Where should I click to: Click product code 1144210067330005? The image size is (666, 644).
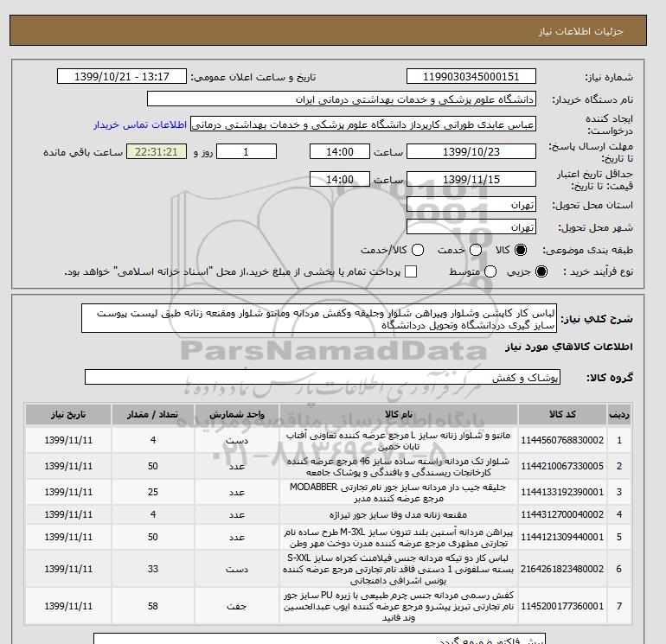(562, 466)
